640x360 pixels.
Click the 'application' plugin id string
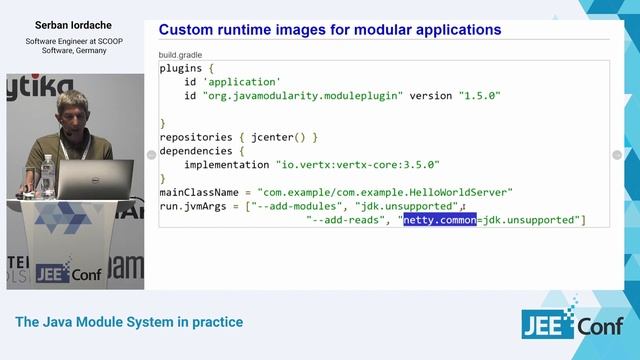[242, 82]
